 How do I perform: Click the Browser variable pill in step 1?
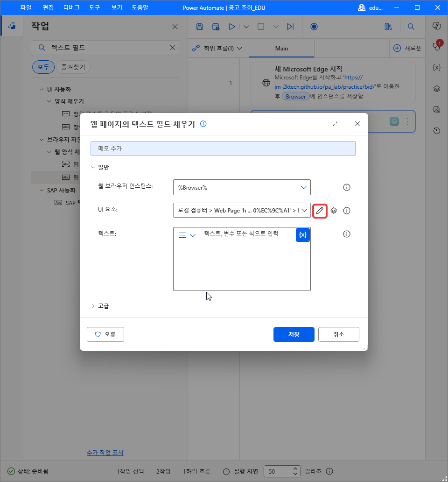[x=296, y=97]
